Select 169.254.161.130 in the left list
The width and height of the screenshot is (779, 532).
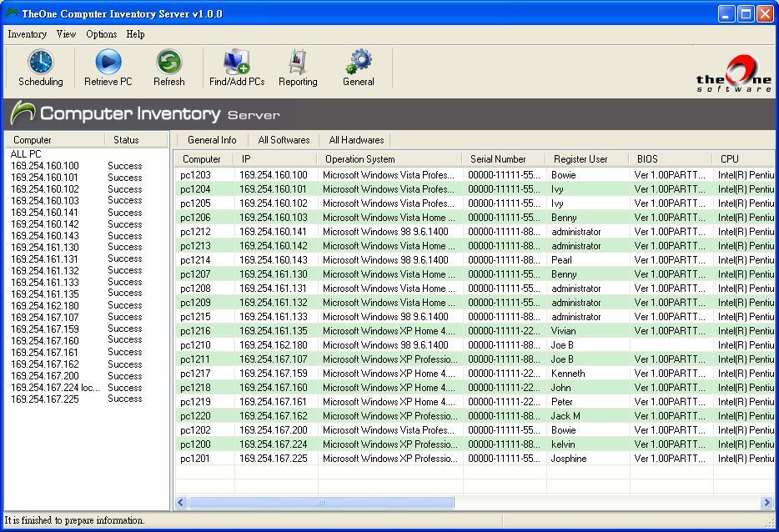pyautogui.click(x=45, y=248)
